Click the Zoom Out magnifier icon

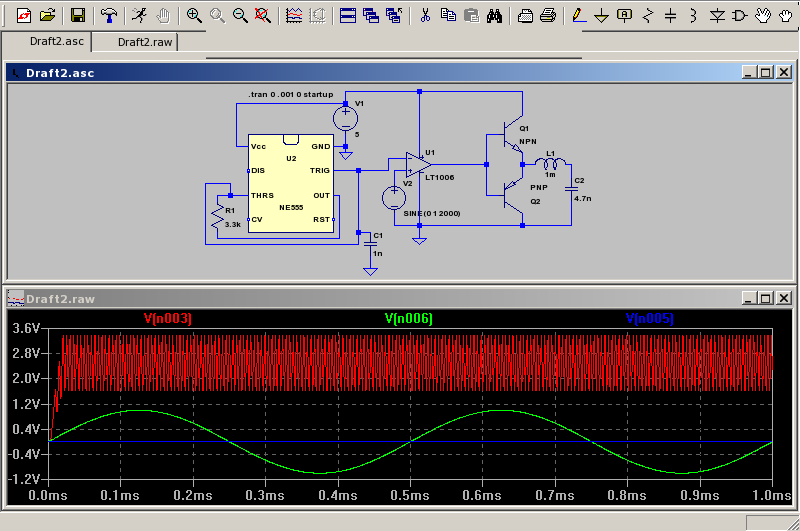[x=240, y=15]
